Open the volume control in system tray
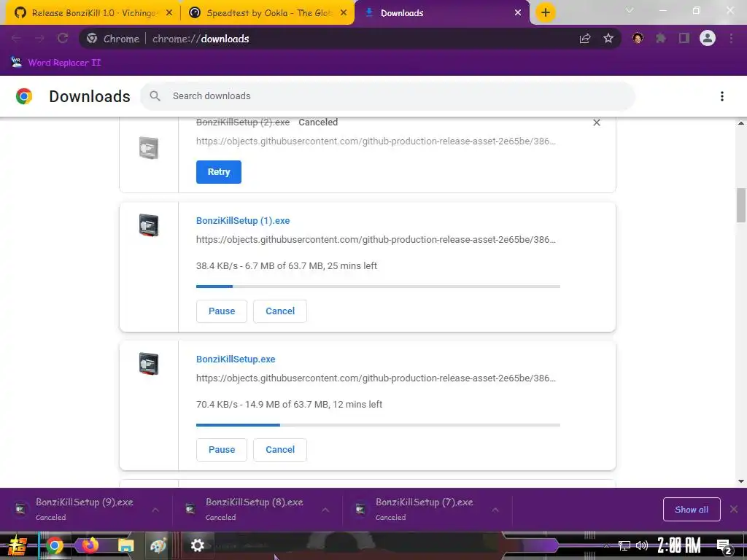This screenshot has height=560, width=747. pos(642,545)
